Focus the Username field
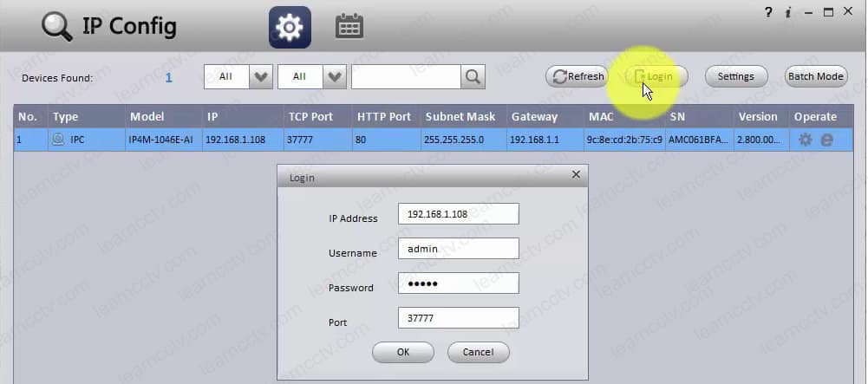 click(458, 249)
